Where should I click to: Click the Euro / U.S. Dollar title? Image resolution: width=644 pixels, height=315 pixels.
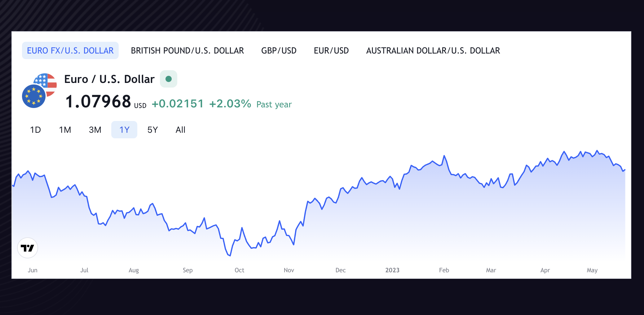[109, 79]
